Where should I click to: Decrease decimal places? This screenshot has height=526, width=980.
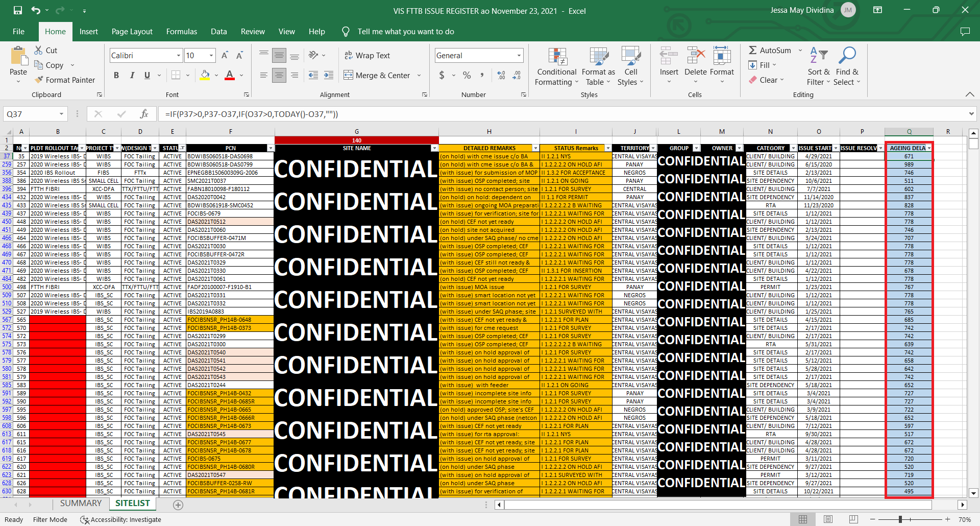click(517, 75)
